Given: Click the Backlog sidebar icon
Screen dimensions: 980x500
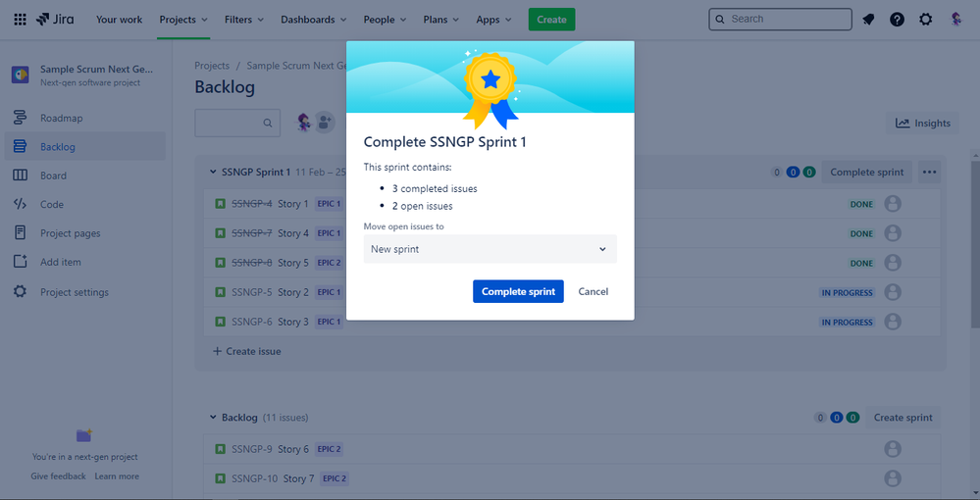Looking at the screenshot, I should coord(20,147).
